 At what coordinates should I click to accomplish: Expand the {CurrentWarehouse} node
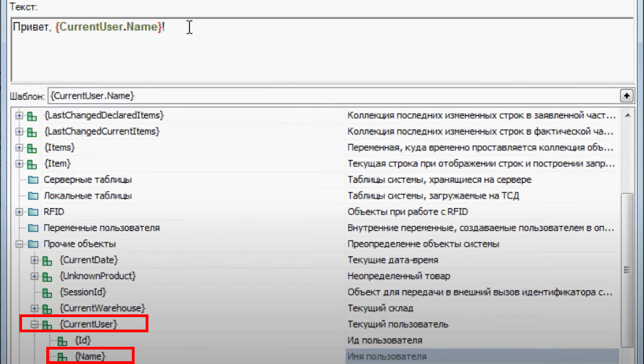coord(35,308)
